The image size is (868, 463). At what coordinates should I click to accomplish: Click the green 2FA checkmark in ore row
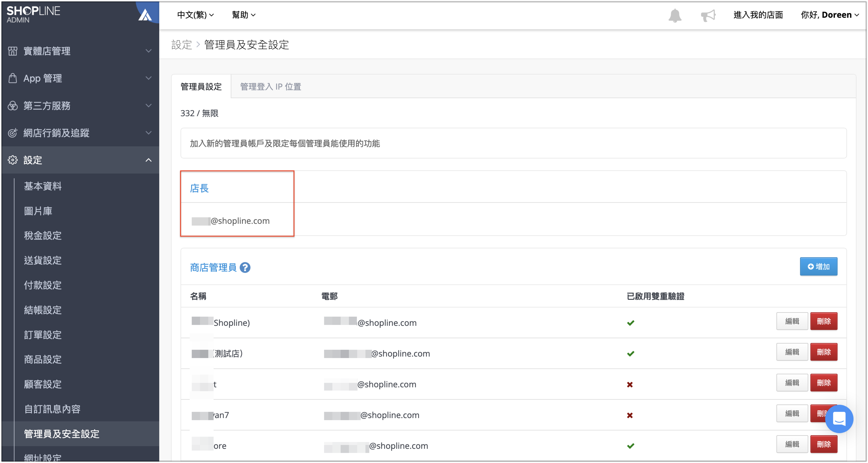pyautogui.click(x=630, y=446)
